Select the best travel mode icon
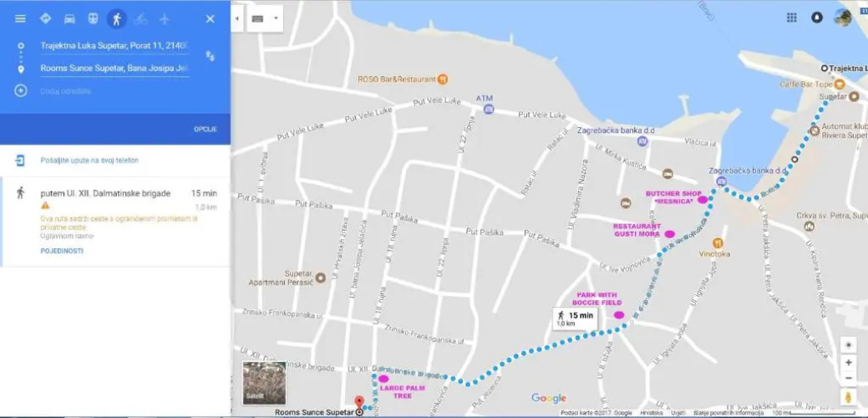This screenshot has height=418, width=868. click(x=45, y=18)
